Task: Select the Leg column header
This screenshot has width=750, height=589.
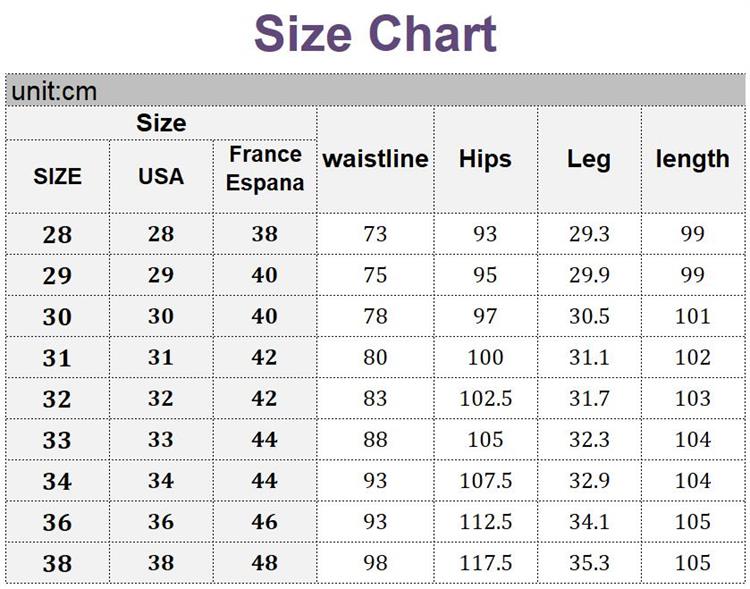Action: pyautogui.click(x=589, y=159)
